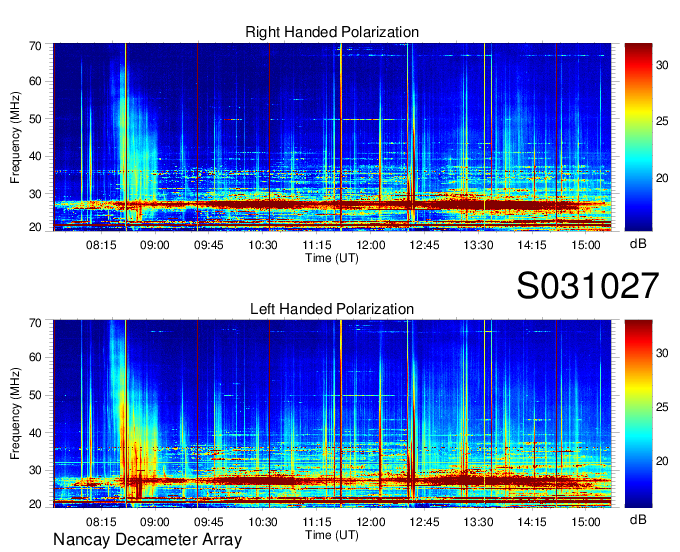Click Frequency (MHz) axis label of right-handed plot
680x552 pixels.
15,137
